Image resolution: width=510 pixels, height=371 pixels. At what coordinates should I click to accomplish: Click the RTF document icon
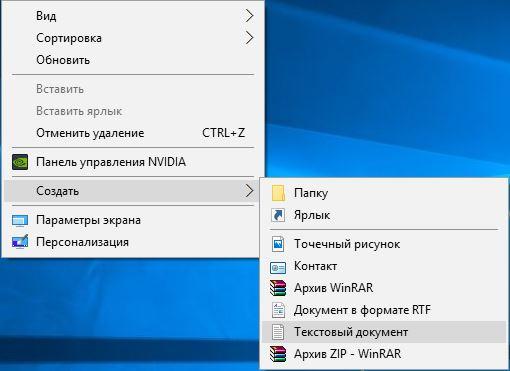pos(278,310)
